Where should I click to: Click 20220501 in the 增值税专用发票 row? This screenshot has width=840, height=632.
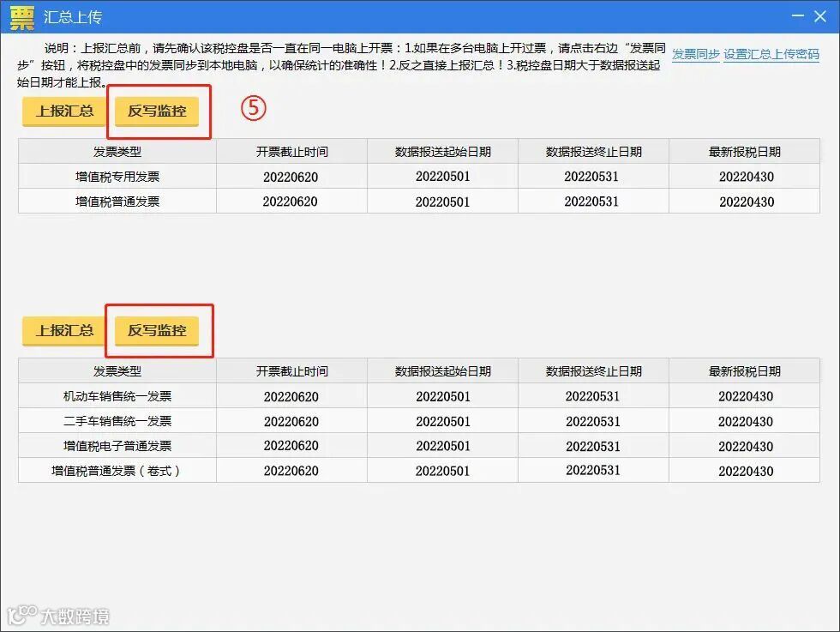tap(442, 177)
